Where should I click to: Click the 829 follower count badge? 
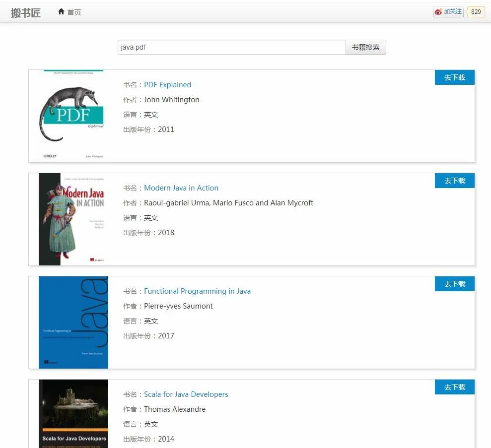click(x=476, y=12)
